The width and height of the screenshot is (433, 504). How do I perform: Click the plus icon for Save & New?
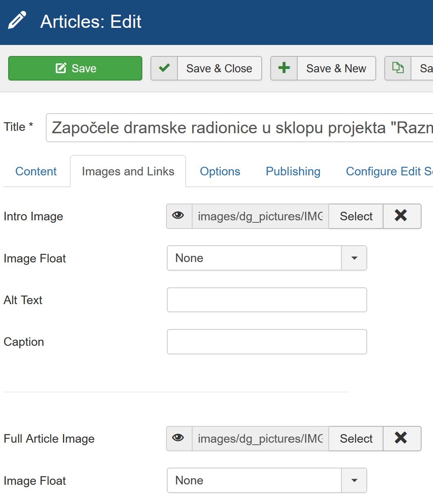click(284, 68)
